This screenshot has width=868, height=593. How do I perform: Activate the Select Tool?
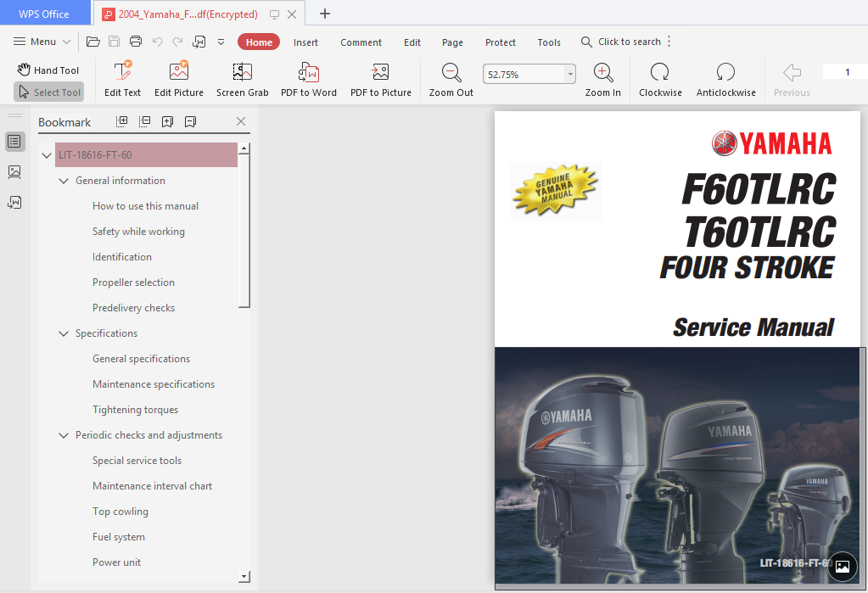(x=48, y=92)
